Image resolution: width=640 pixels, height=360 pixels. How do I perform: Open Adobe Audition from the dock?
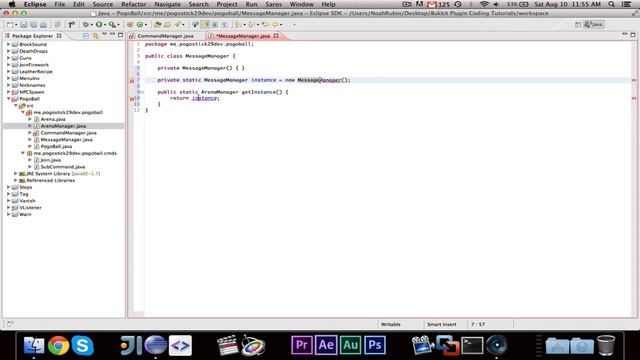point(350,345)
